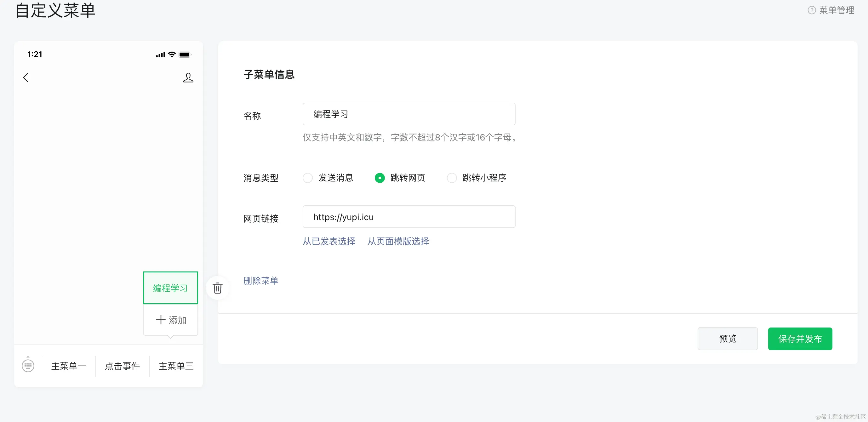Open the user profile icon in preview
868x422 pixels.
pos(188,77)
